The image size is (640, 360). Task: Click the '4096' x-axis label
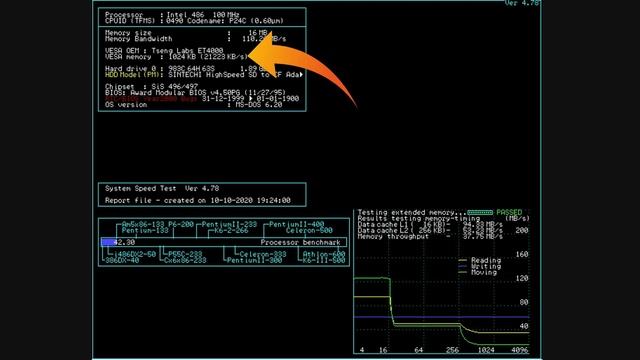coord(520,350)
